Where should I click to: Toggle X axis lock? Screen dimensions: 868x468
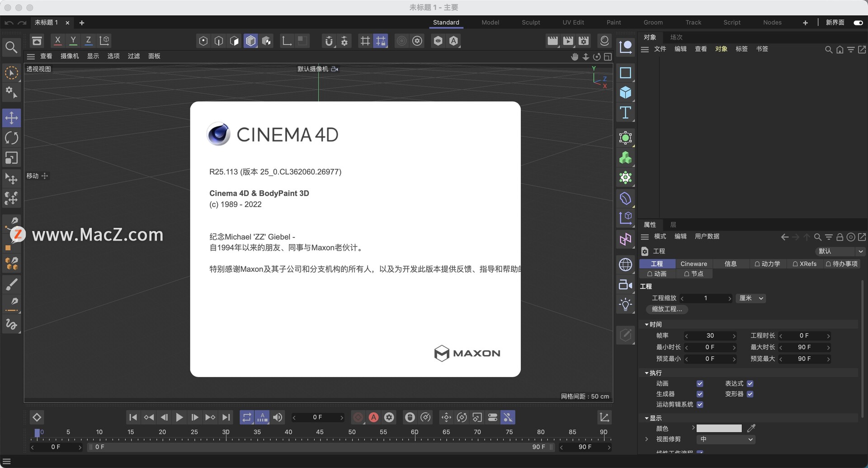(57, 41)
